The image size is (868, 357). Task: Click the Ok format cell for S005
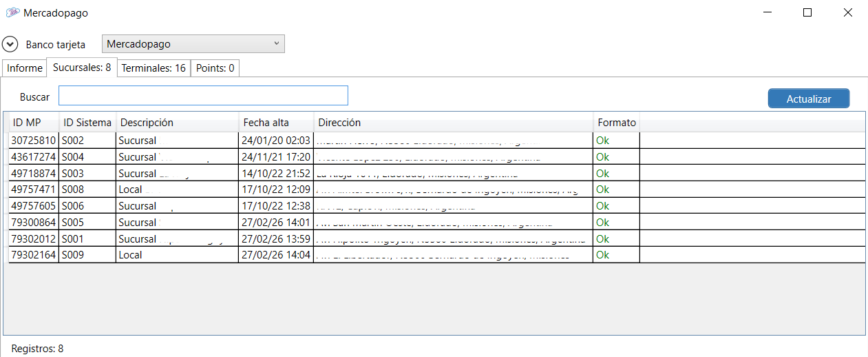603,223
